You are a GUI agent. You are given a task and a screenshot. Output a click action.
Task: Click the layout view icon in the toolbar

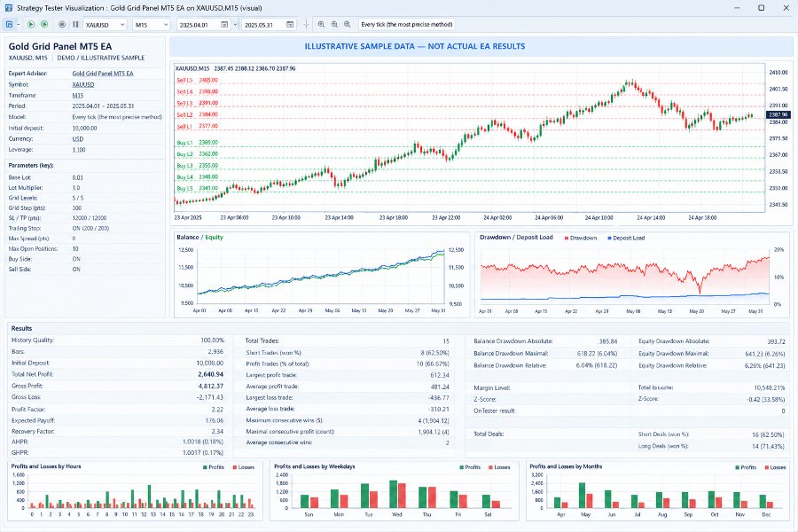click(x=9, y=25)
